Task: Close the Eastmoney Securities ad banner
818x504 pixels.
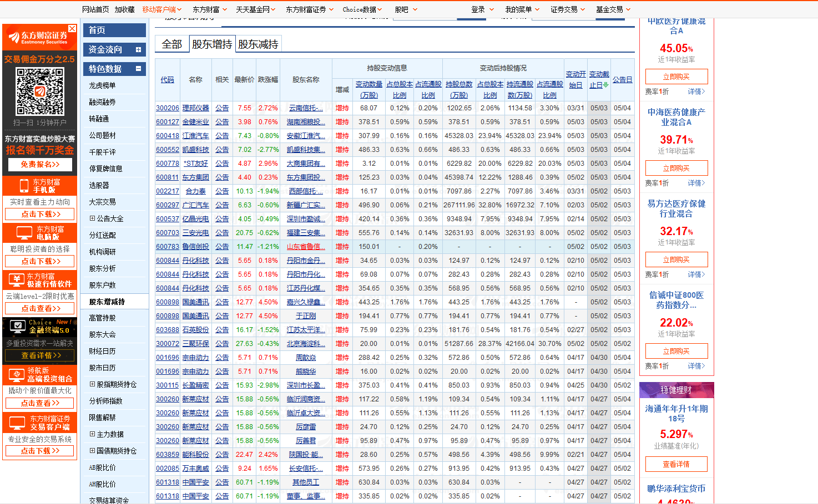Action: click(72, 28)
